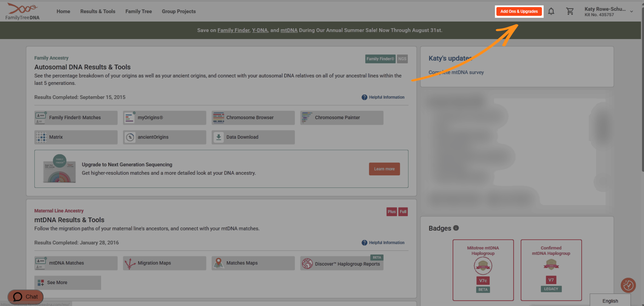
Task: Open the mtDNA sale link
Action: [289, 30]
